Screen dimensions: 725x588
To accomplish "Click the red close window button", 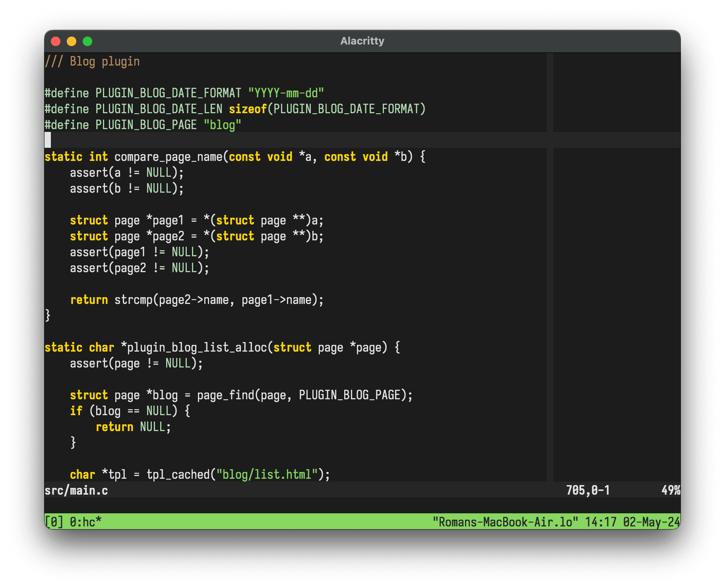I will (x=56, y=41).
